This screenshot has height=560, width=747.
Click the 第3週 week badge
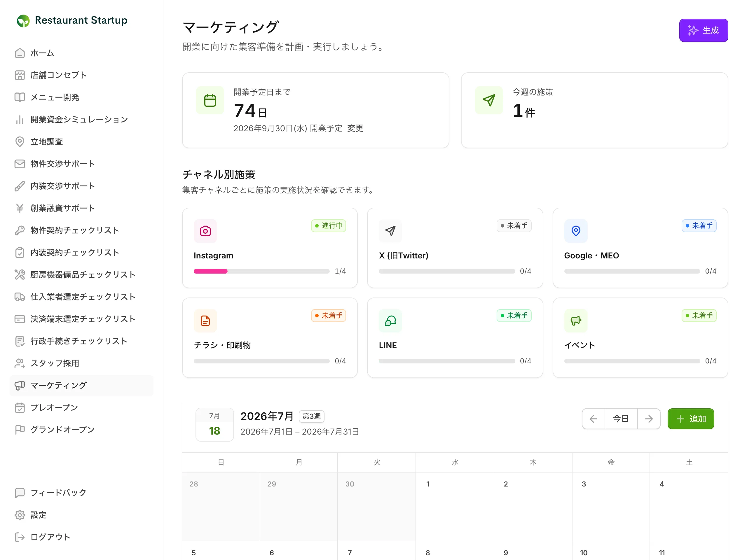[x=311, y=416]
